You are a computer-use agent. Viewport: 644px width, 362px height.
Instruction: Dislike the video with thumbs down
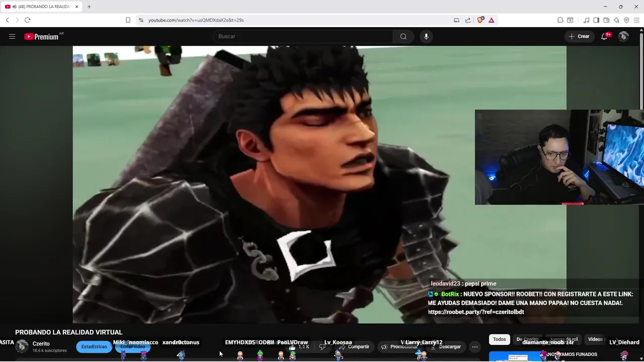(323, 347)
